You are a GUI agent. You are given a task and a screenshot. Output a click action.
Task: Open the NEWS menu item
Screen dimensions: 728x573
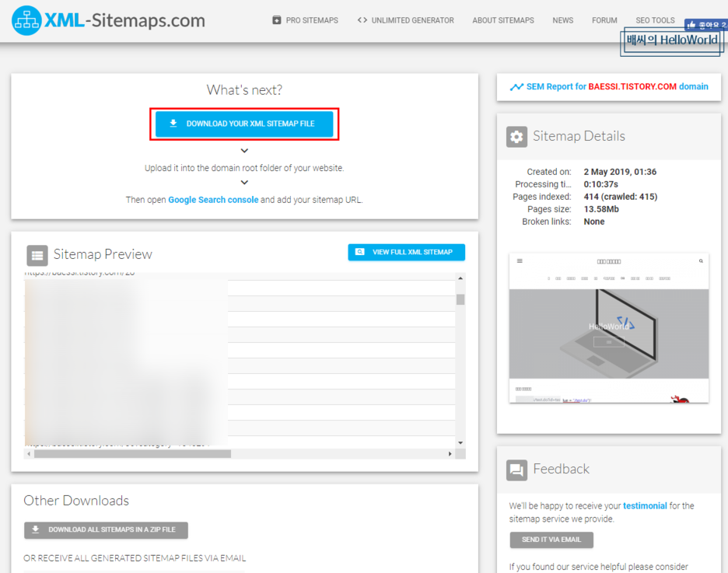(x=562, y=20)
